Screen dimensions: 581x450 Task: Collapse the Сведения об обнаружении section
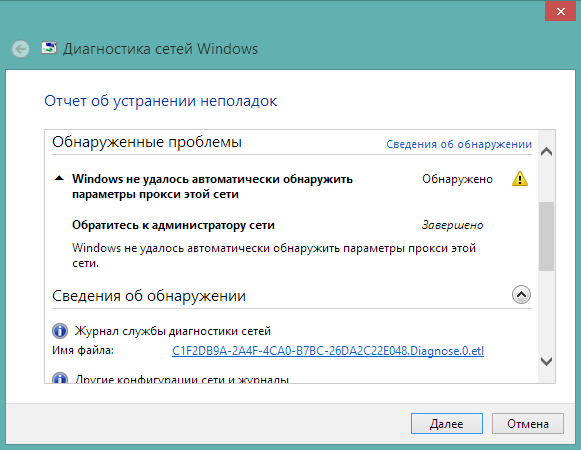[x=521, y=295]
